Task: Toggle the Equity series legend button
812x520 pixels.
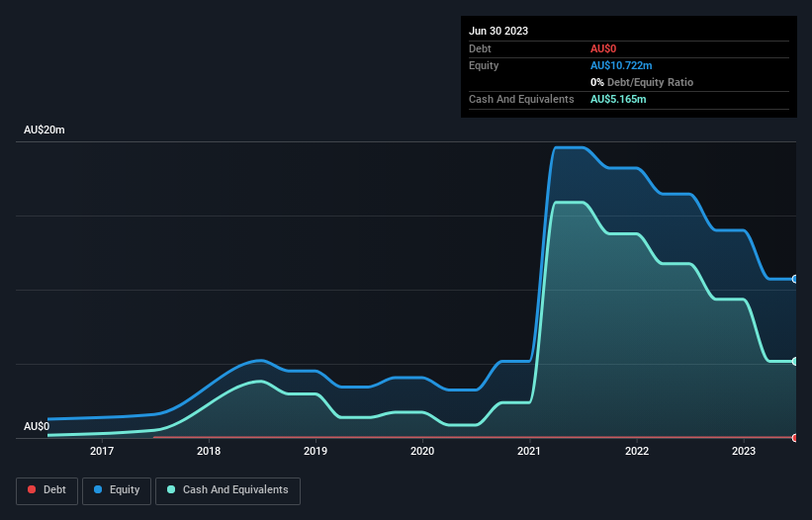Action: point(117,490)
